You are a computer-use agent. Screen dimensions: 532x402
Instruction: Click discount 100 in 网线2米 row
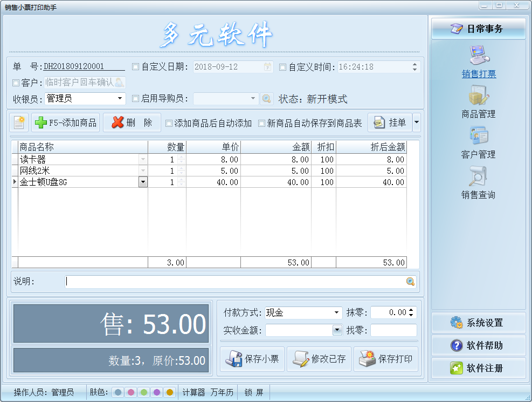324,171
